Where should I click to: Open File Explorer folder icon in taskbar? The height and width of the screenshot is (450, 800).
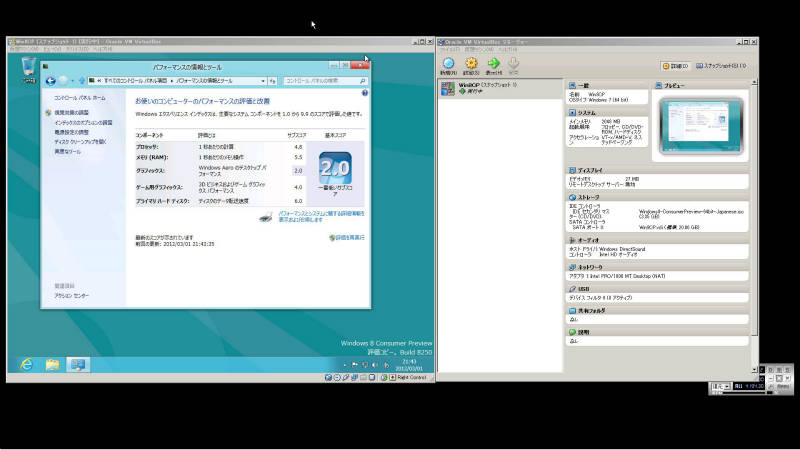[51, 365]
